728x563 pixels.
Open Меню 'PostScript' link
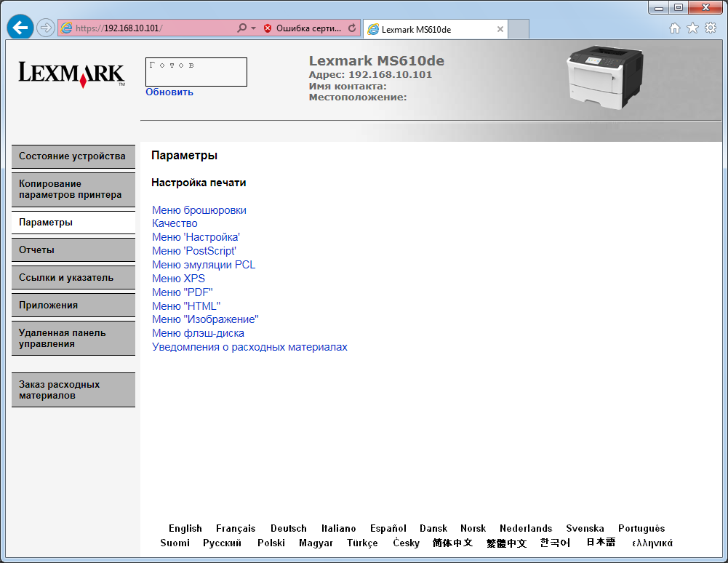pos(194,251)
